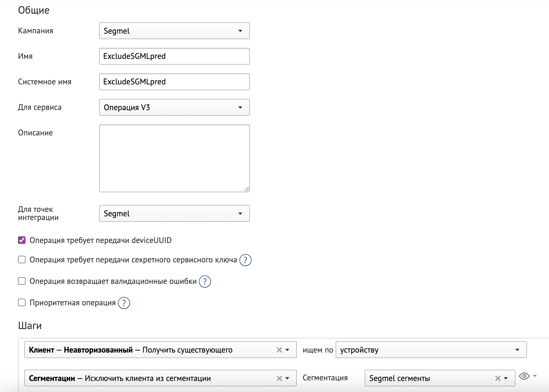
Task: Click help icon for validation errors option
Action: [x=205, y=282]
